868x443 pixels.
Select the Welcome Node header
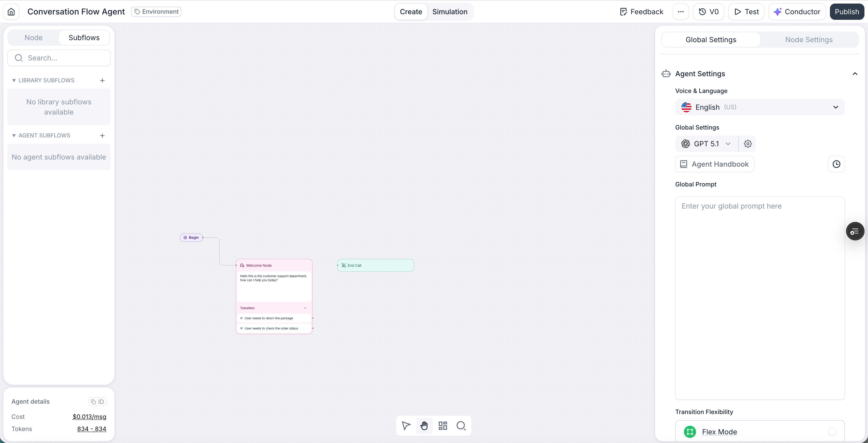pos(274,266)
